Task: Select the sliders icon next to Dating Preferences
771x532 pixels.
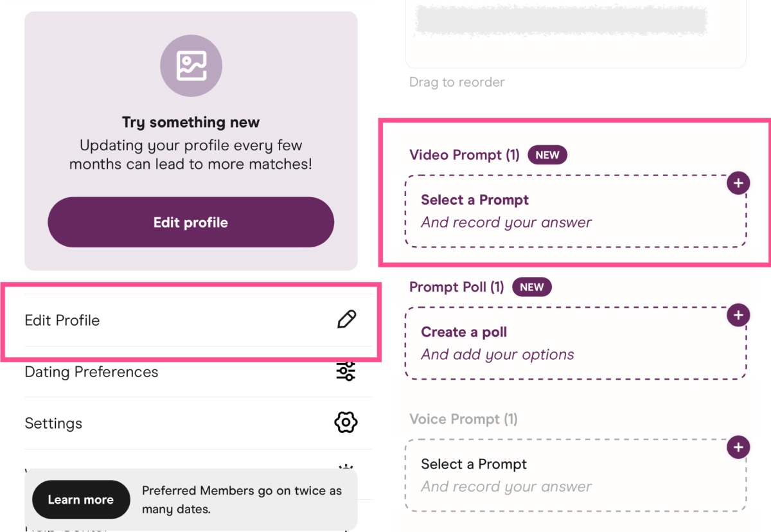Action: pos(346,371)
